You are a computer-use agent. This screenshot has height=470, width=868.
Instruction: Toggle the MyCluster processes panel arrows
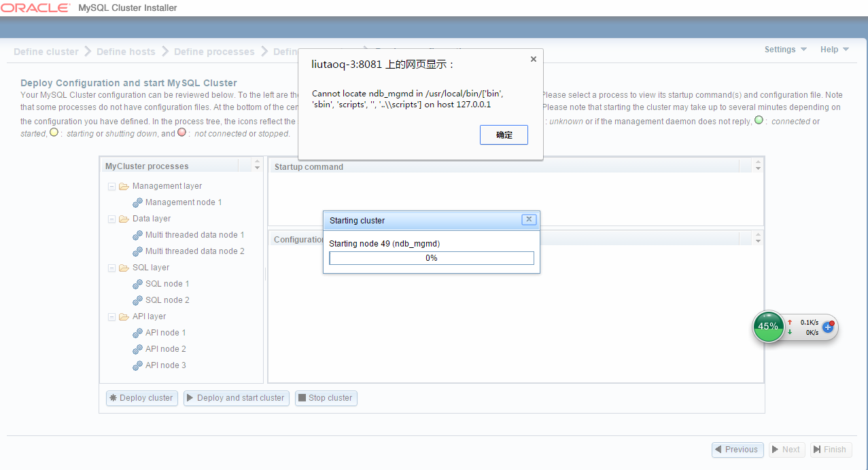pyautogui.click(x=257, y=166)
